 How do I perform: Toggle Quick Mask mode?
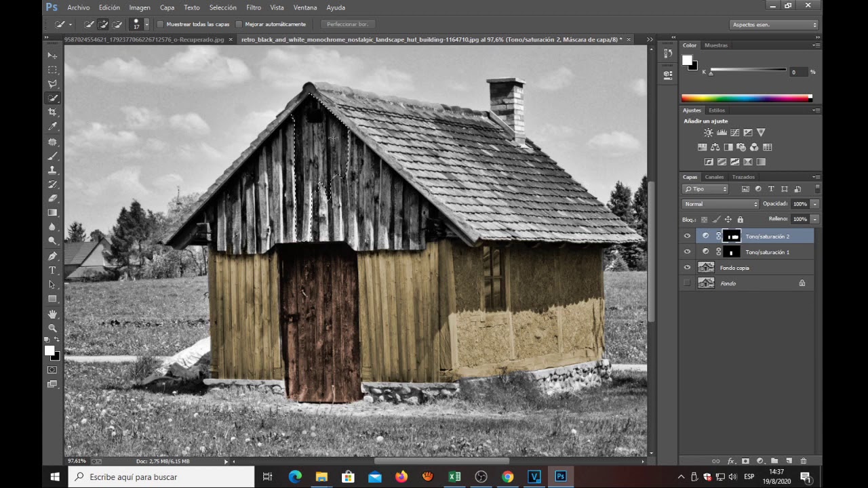click(52, 369)
